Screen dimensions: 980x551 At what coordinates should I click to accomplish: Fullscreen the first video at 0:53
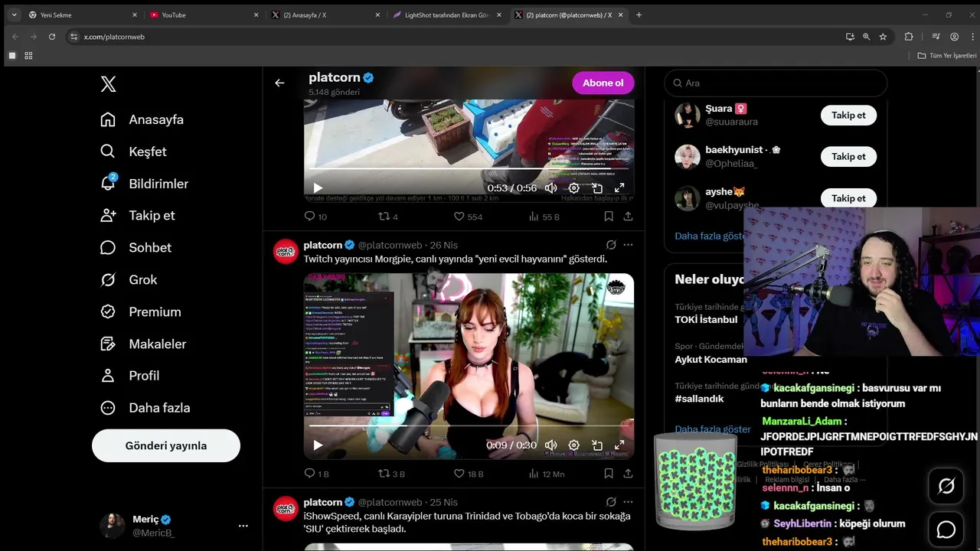coord(619,188)
